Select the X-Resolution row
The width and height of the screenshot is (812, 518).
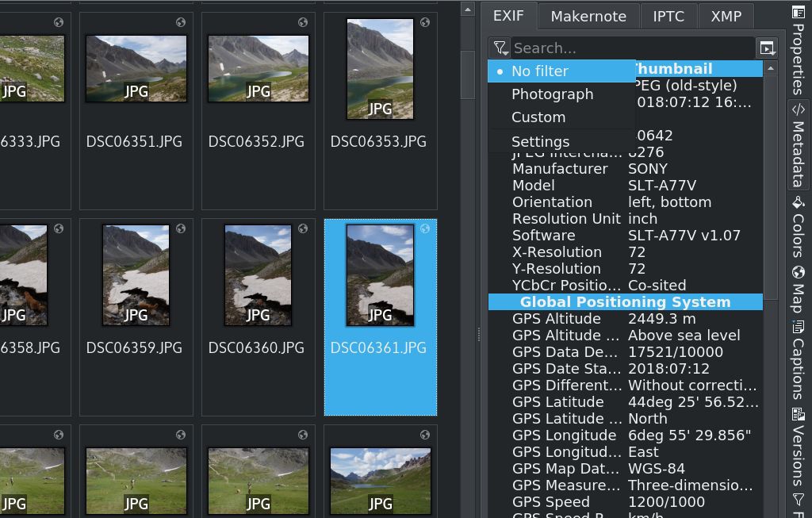[x=625, y=251]
